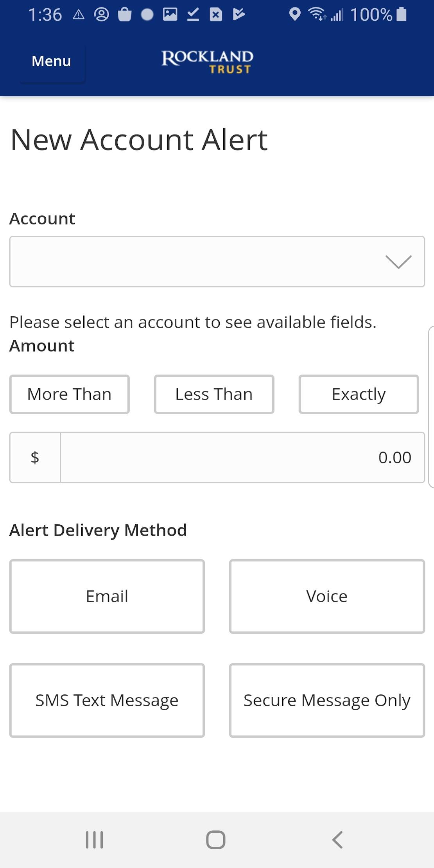Viewport: 434px width, 868px height.
Task: Tap the dollar sign prefix
Action: tap(35, 457)
